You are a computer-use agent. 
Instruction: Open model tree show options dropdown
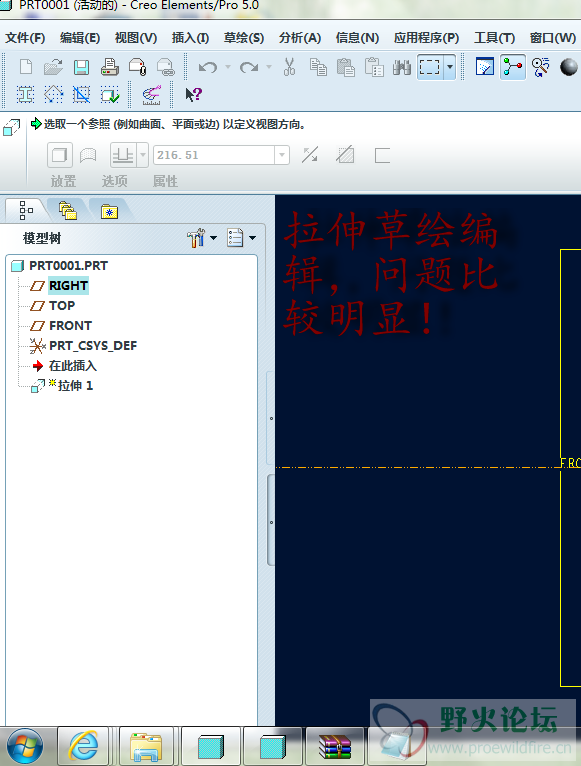(241, 238)
